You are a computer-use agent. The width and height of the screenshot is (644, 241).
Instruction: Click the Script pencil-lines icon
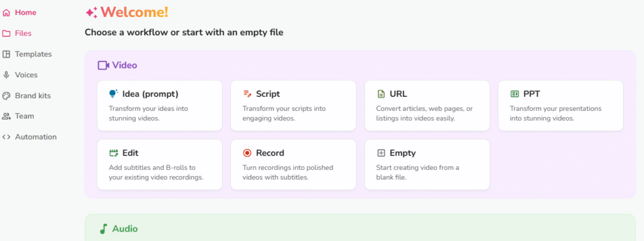247,94
